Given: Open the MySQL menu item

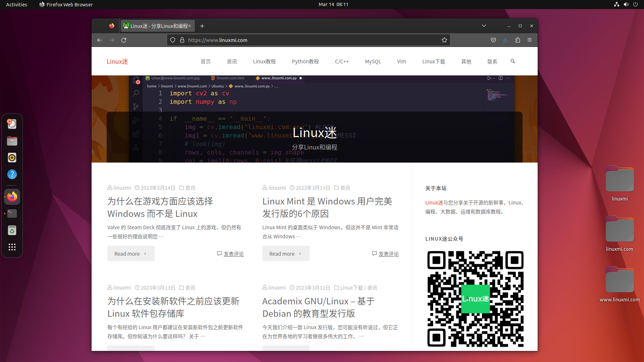Looking at the screenshot, I should click(x=373, y=61).
